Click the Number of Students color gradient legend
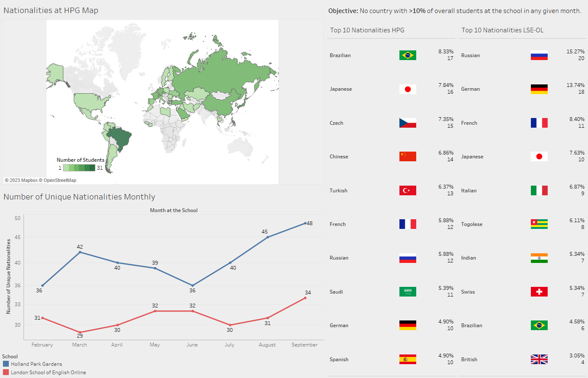Viewport: 588px width, 378px height. [x=79, y=168]
